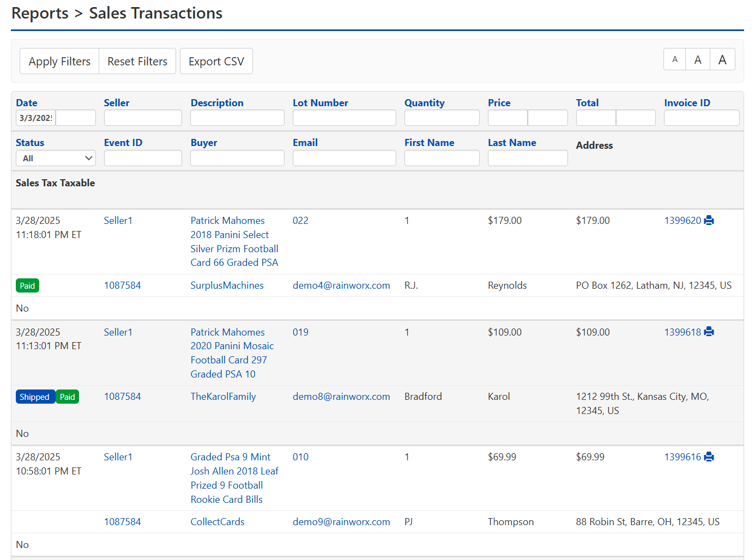
Task: Click the Reports breadcrumb heading
Action: (x=40, y=13)
